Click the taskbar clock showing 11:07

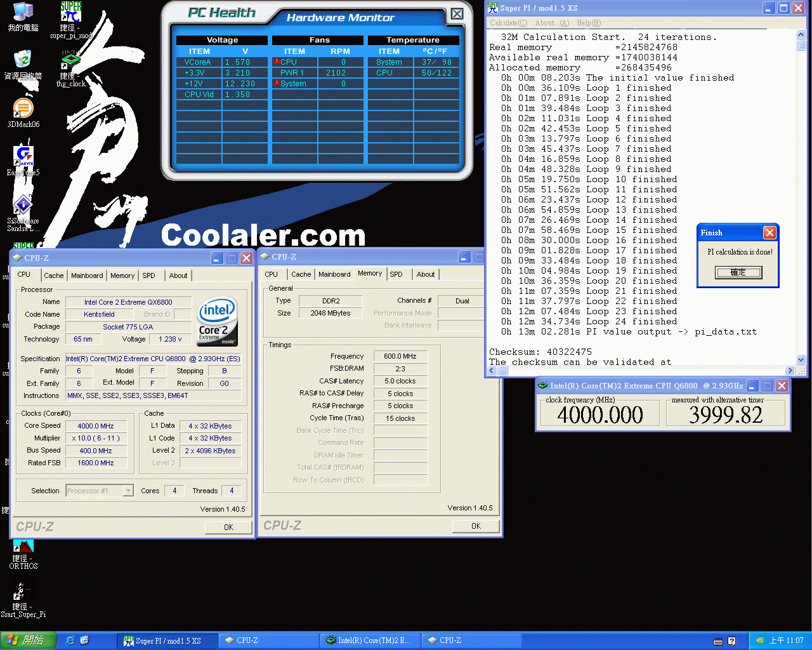787,640
